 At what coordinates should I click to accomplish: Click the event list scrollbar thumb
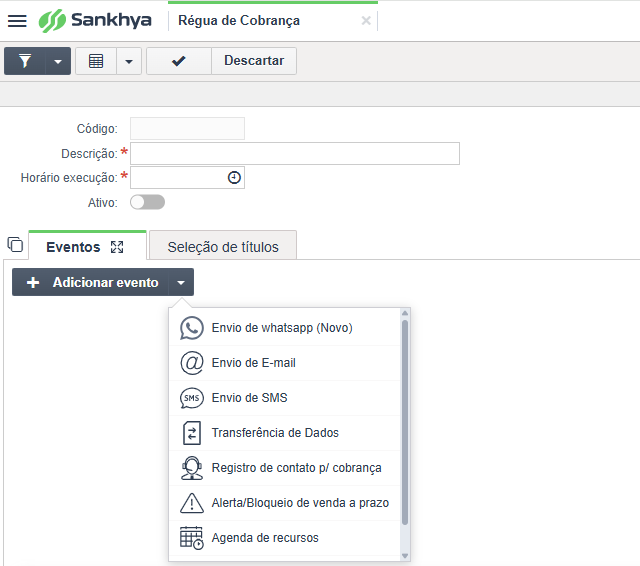(x=405, y=422)
